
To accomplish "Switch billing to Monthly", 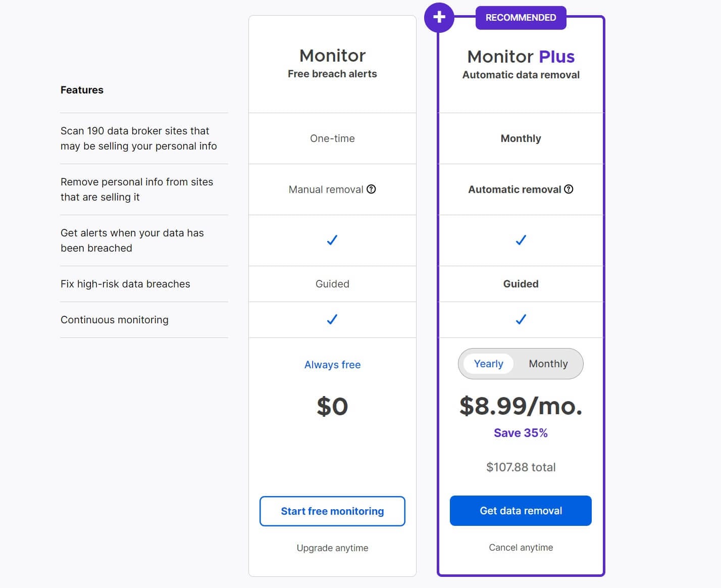I will (x=548, y=364).
